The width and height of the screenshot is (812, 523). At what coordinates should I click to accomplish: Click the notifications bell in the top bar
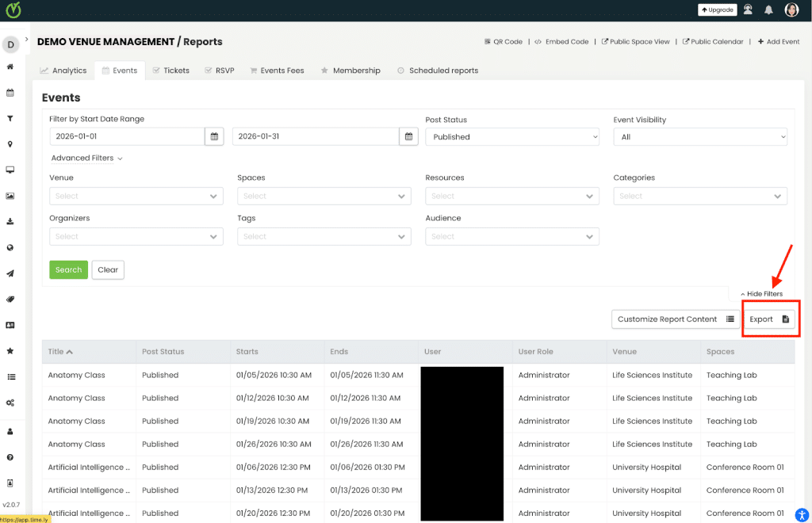click(x=768, y=10)
